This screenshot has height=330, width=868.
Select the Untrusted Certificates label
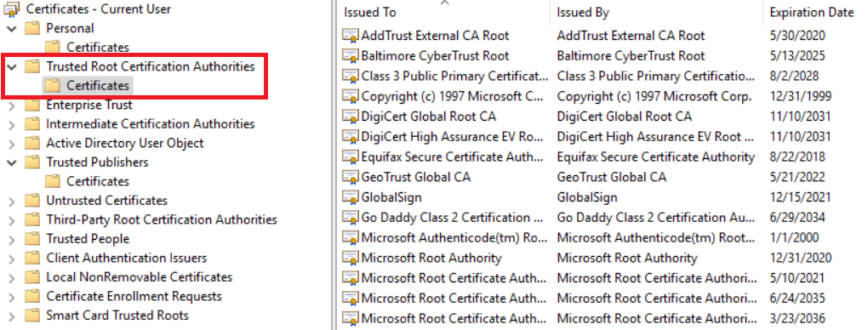pos(107,201)
